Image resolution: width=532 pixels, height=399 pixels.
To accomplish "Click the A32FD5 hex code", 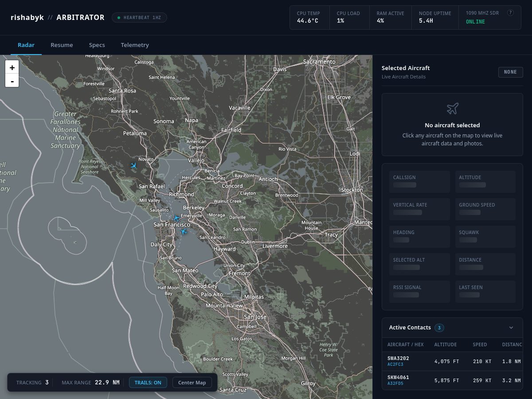I will (x=395, y=383).
